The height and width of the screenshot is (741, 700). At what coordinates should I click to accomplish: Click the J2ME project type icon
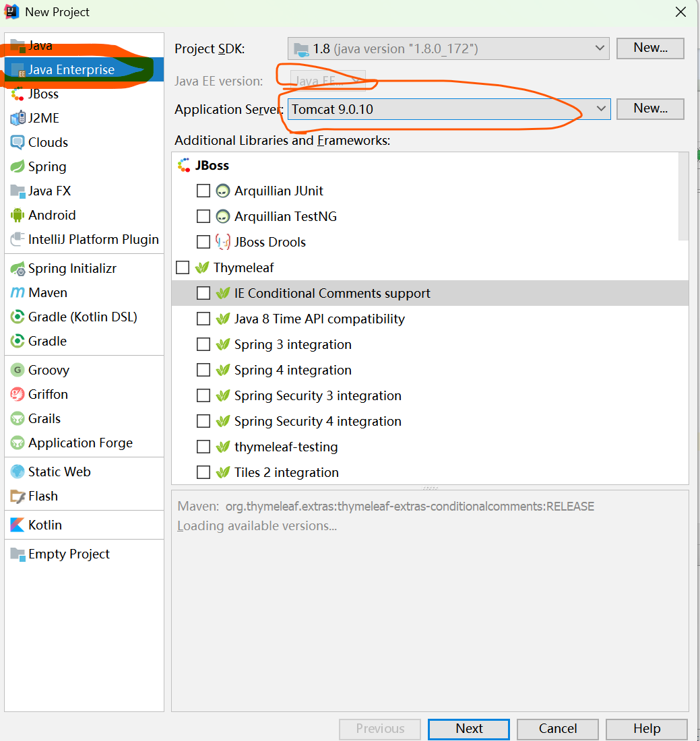coord(18,118)
